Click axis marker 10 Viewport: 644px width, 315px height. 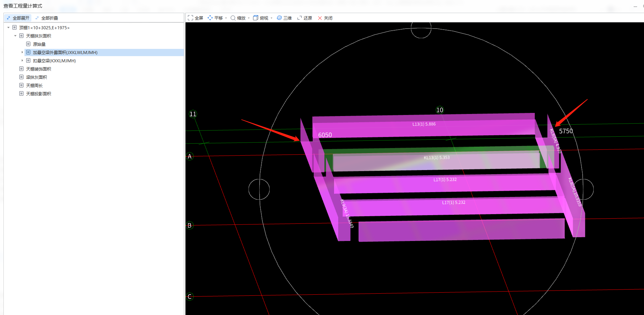[440, 110]
